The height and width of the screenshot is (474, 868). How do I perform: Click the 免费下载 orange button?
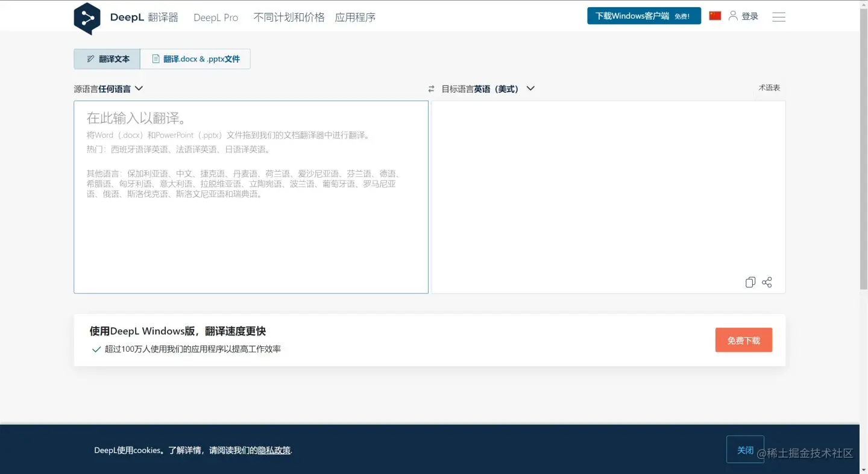744,340
